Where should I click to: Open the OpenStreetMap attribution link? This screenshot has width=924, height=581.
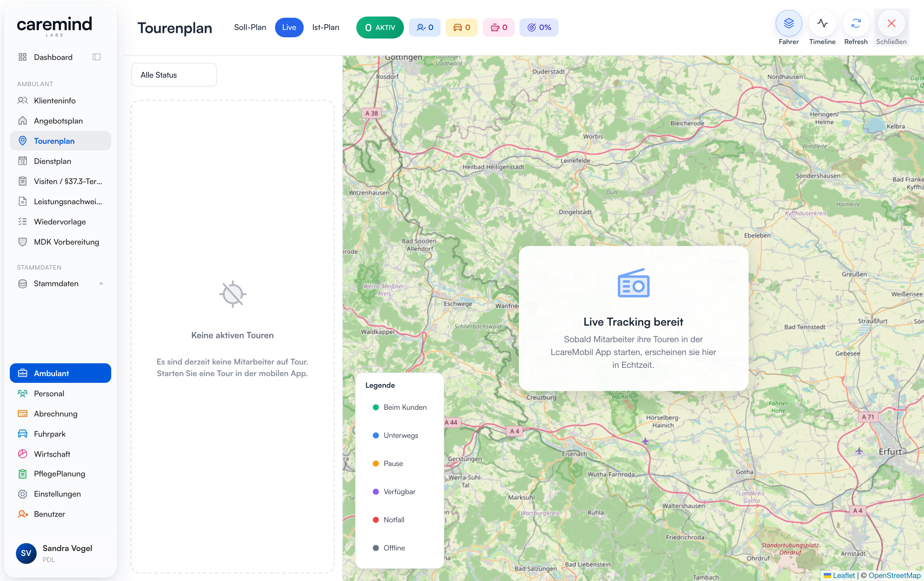coord(894,575)
